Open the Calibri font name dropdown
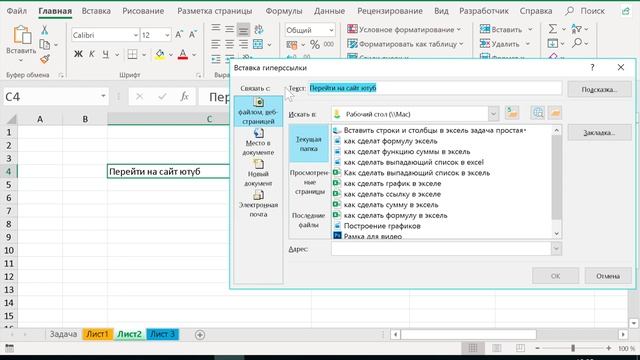 click(136, 35)
